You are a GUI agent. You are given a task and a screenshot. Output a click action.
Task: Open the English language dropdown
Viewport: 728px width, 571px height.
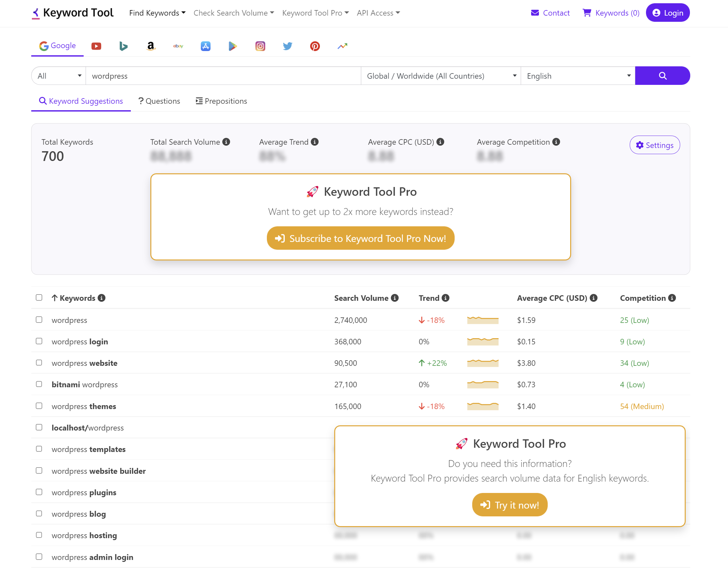pyautogui.click(x=578, y=75)
